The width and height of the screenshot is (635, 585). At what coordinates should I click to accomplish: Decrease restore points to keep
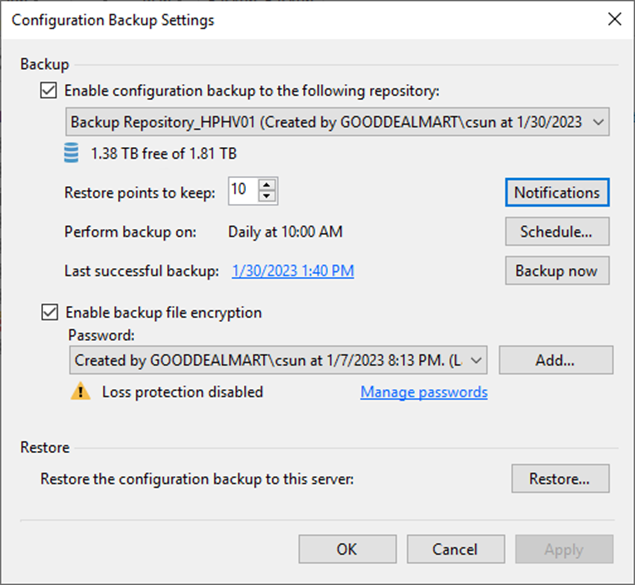tap(267, 196)
